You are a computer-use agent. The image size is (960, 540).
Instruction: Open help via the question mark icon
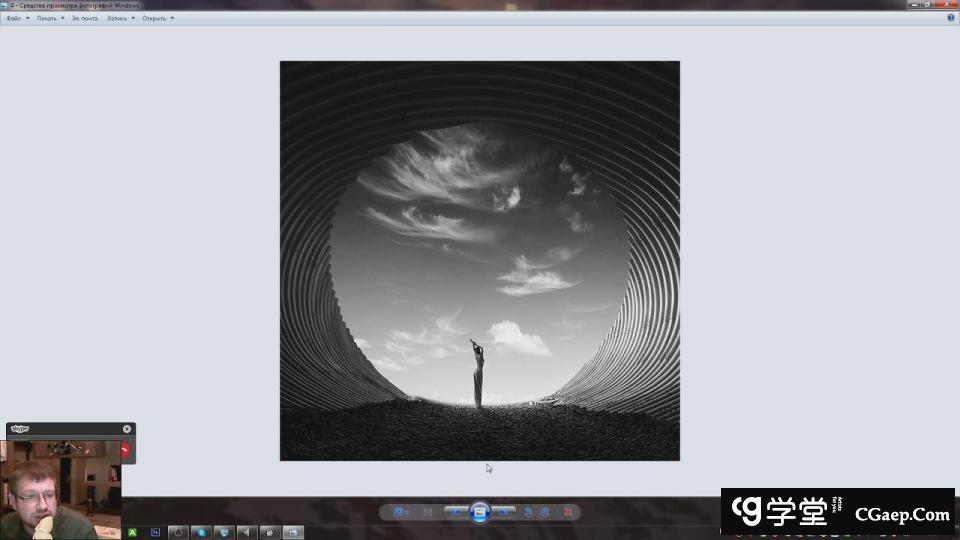(x=950, y=18)
